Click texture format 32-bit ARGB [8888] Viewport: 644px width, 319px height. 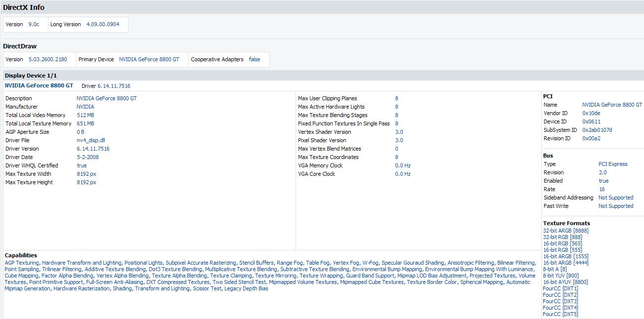565,231
